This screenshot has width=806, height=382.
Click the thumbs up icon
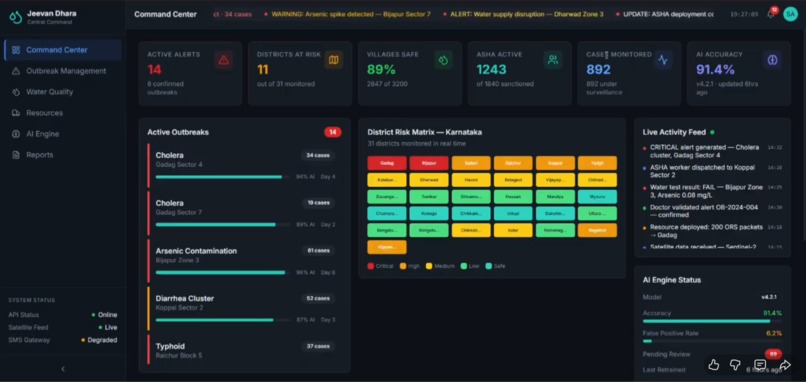tap(713, 365)
